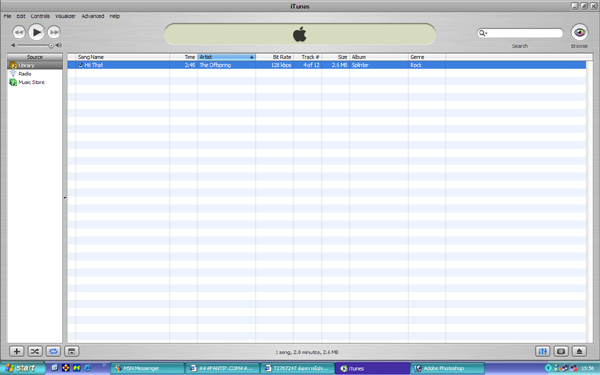This screenshot has width=600, height=375.
Task: Sort by the Time column header
Action: pyautogui.click(x=183, y=57)
